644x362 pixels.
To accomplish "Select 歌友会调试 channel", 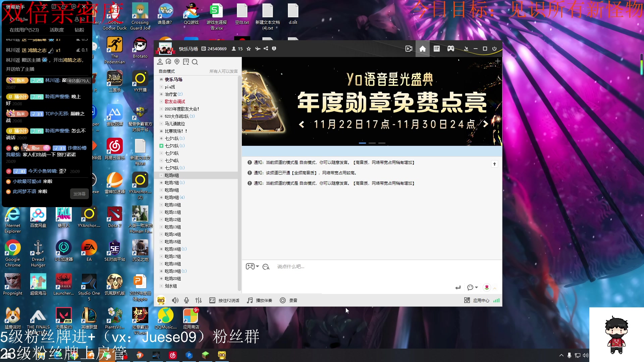I will 175,102.
